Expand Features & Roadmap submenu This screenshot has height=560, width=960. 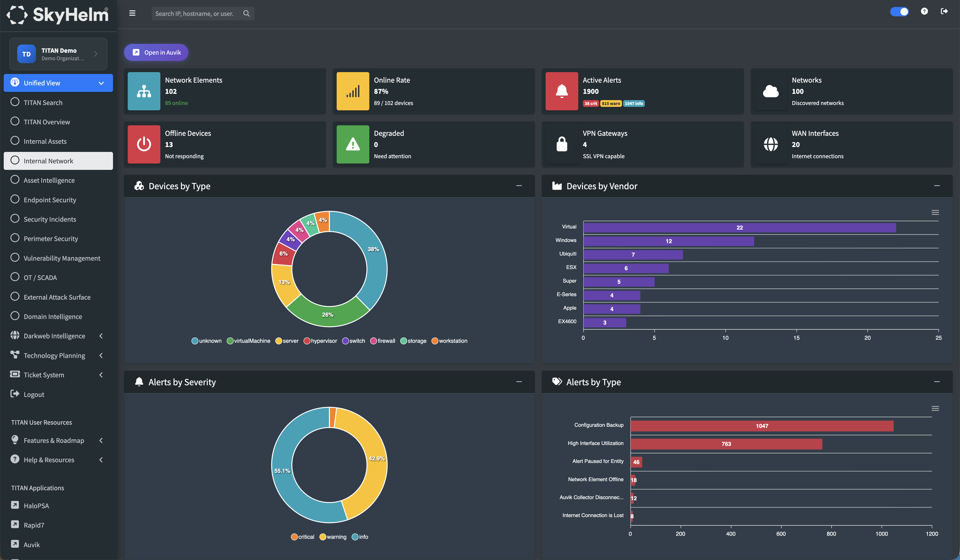[58, 440]
